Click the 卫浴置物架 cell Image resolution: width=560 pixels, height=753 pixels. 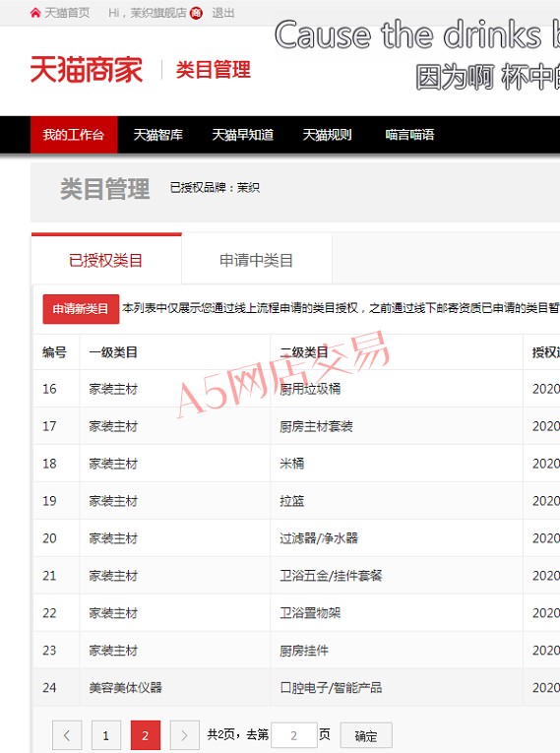[x=310, y=613]
